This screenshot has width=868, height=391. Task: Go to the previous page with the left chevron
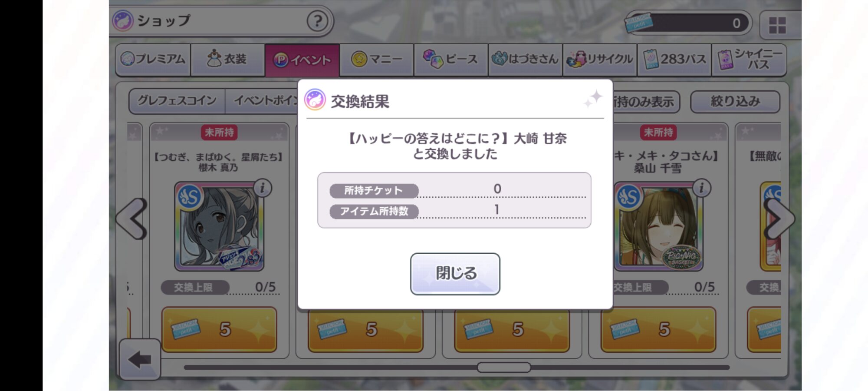132,219
